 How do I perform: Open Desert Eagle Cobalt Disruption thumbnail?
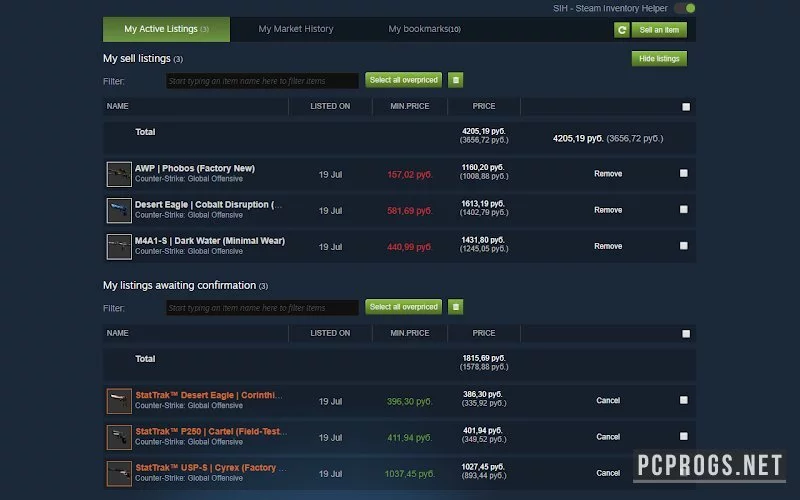[119, 210]
